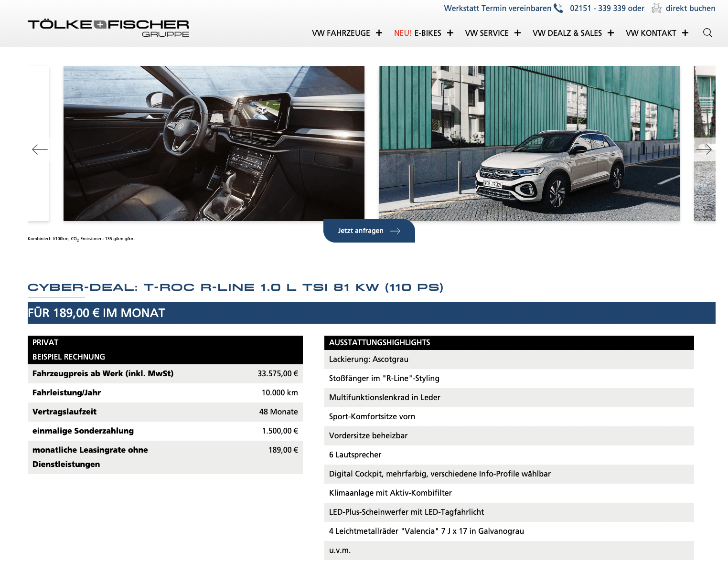The image size is (728, 572).
Task: Click the monatliche Leasingrate ohne Dienstleistungen label
Action: coord(90,457)
